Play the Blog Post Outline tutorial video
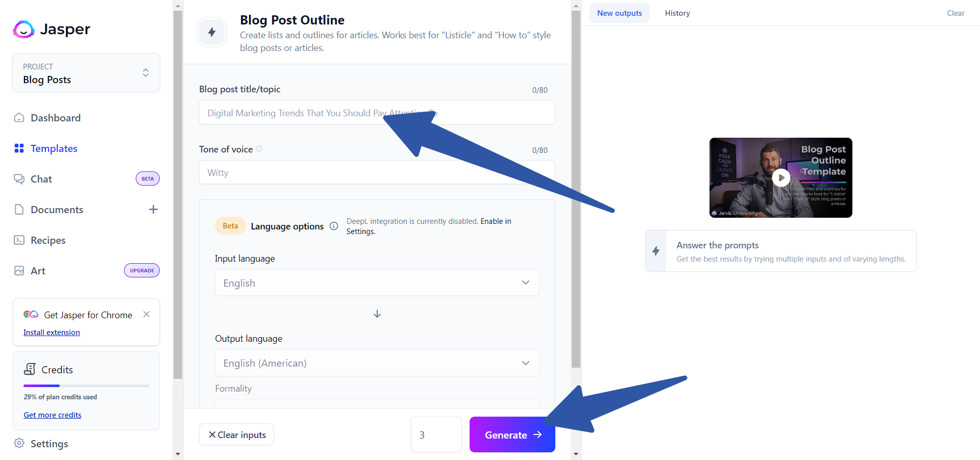 coord(780,177)
